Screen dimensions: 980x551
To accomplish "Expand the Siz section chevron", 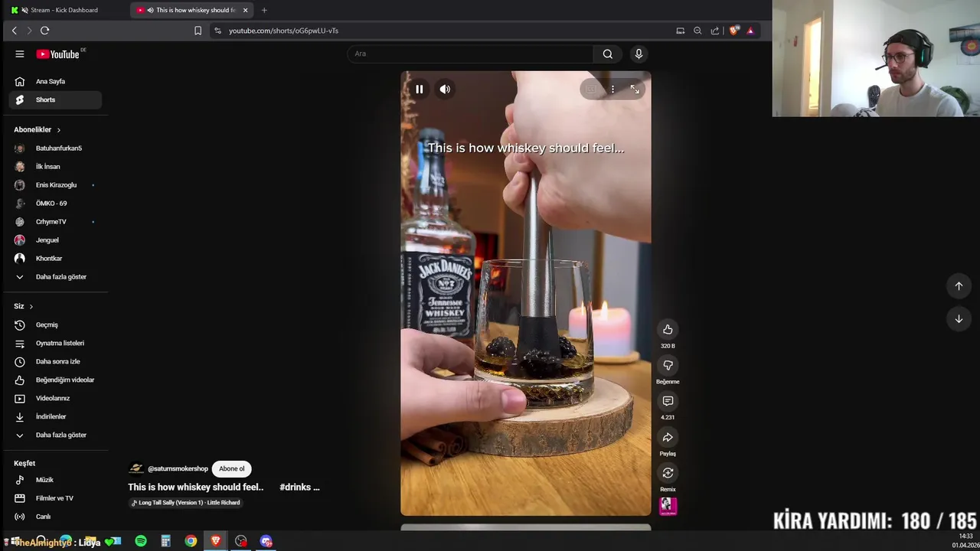I will point(31,306).
